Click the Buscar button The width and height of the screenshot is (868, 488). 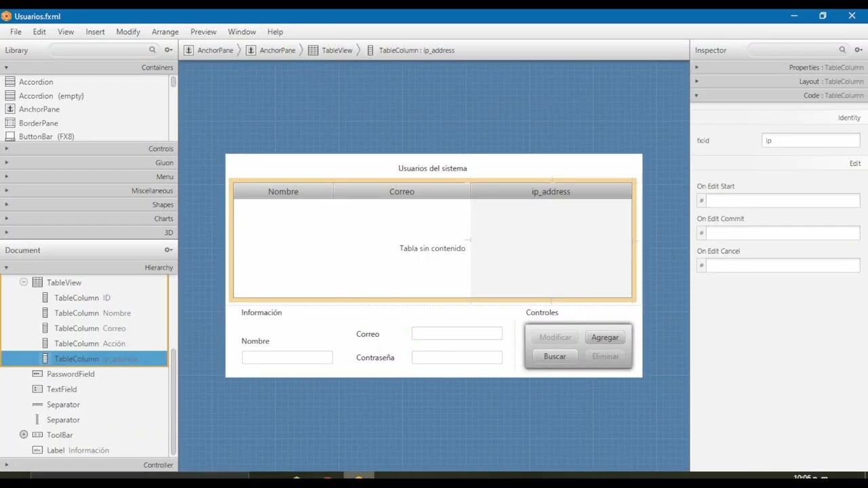click(555, 356)
